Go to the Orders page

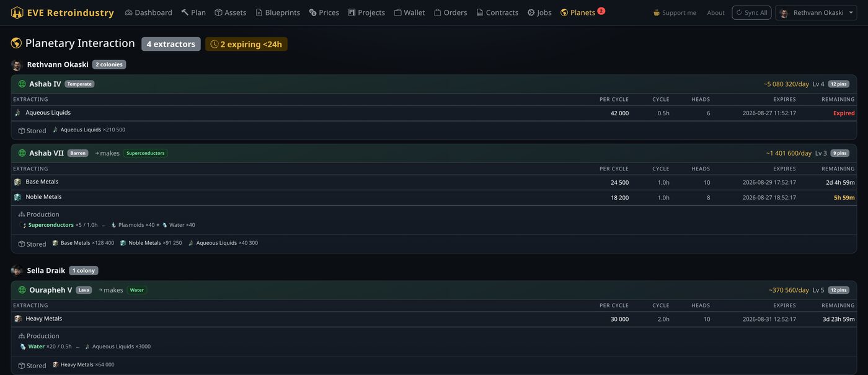[x=451, y=12]
